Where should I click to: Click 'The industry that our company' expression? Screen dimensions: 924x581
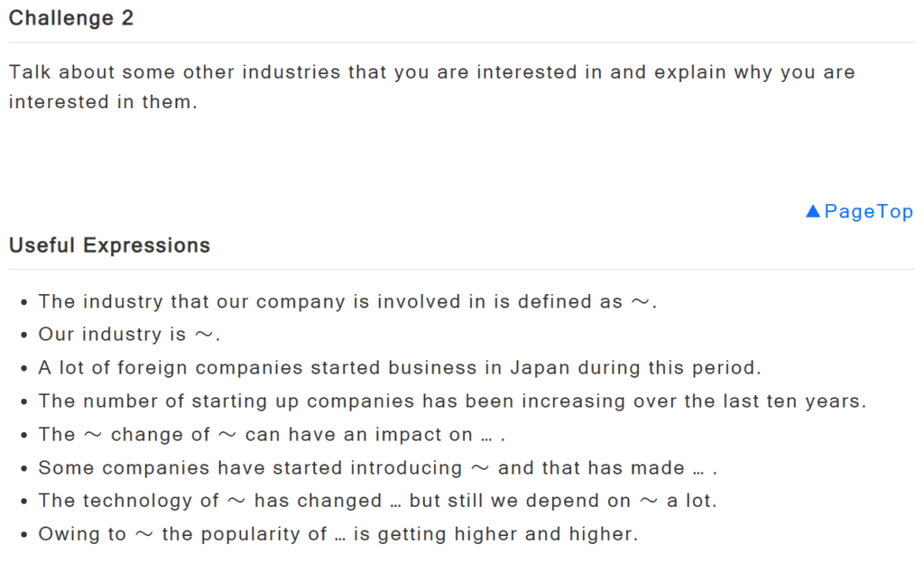(347, 301)
